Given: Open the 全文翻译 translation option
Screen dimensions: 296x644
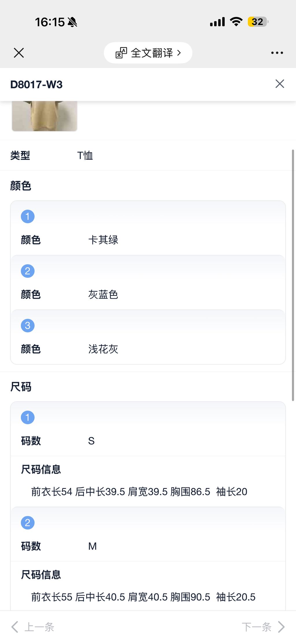Looking at the screenshot, I should point(152,53).
